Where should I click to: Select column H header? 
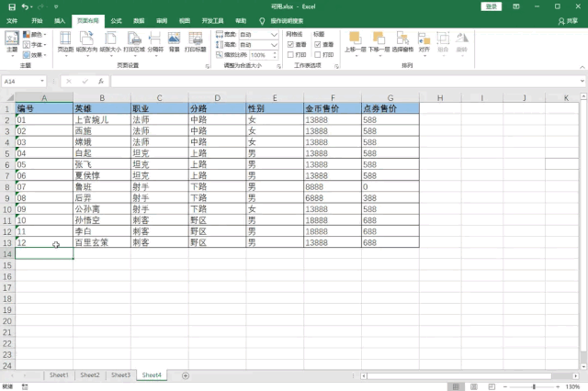(440, 97)
